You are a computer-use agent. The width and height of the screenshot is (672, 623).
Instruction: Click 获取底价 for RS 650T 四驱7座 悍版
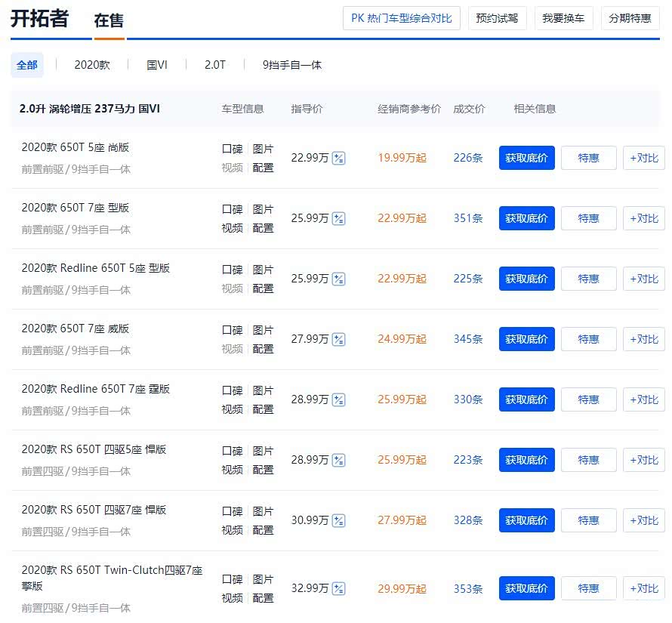click(x=527, y=520)
